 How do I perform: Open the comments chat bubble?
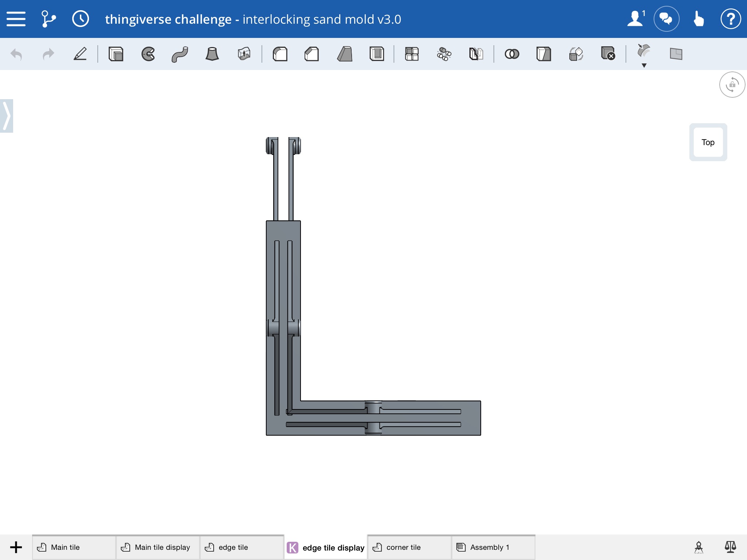click(x=666, y=19)
